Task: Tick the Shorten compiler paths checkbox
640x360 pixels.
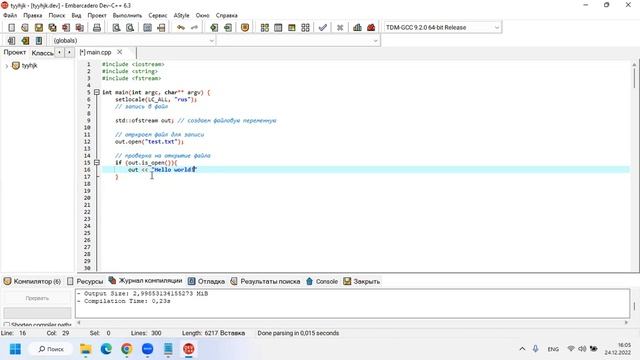Action: (x=7, y=325)
